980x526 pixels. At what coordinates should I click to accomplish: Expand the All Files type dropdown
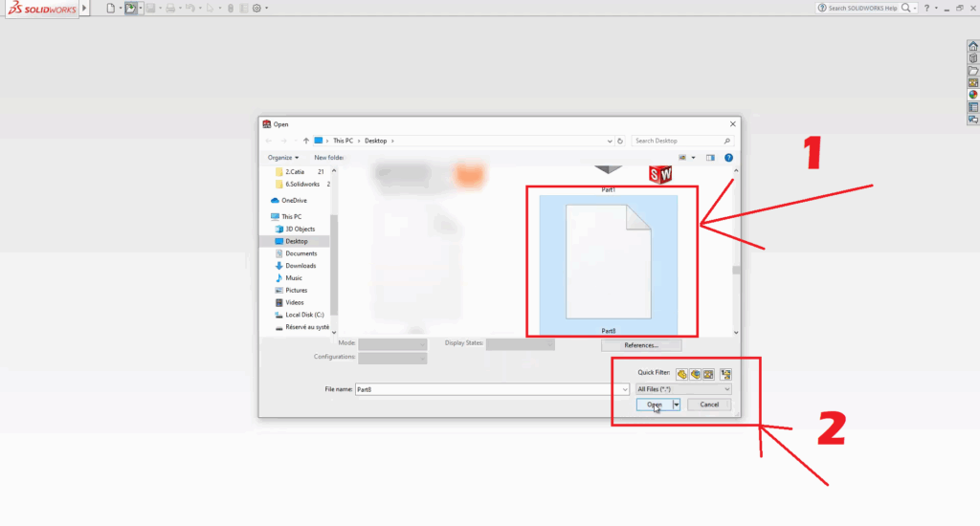(x=683, y=389)
